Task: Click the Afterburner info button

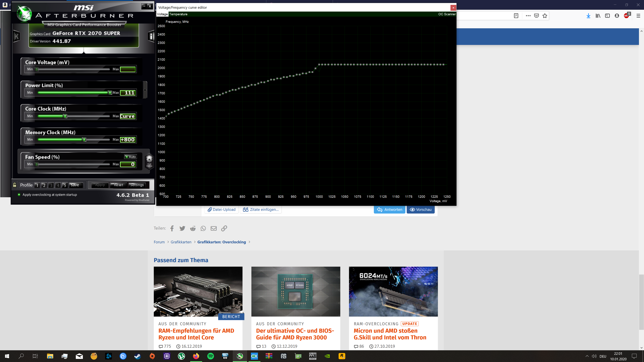Action: pyautogui.click(x=151, y=37)
